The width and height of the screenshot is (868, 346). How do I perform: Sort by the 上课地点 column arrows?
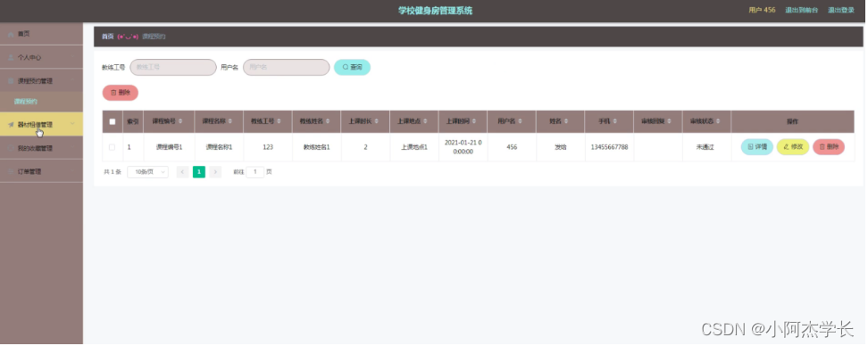tap(426, 121)
